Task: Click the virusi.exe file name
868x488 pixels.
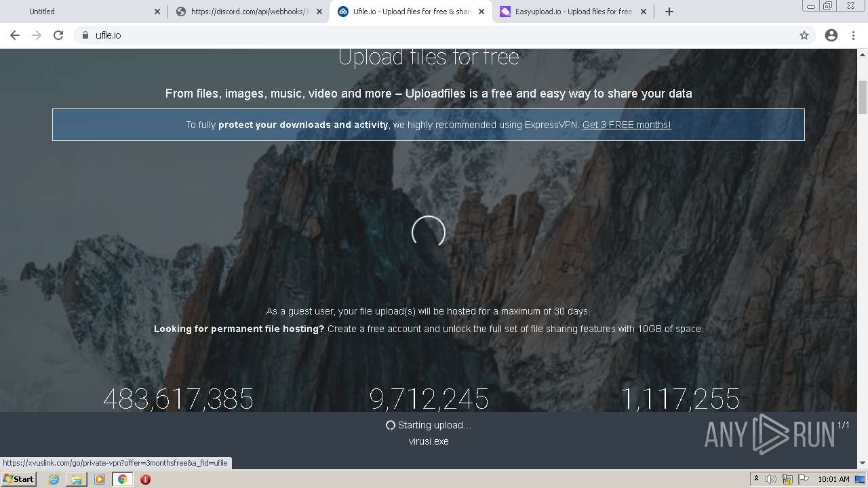Action: (x=429, y=441)
